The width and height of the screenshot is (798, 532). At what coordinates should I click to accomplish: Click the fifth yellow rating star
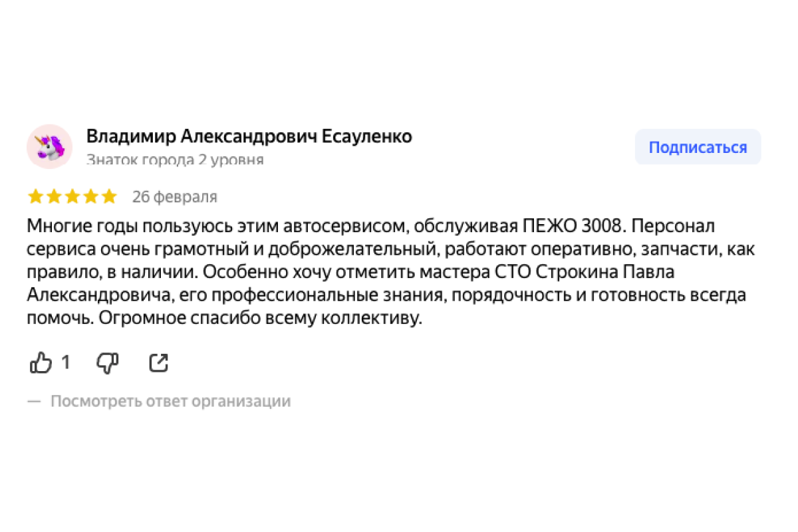108,197
